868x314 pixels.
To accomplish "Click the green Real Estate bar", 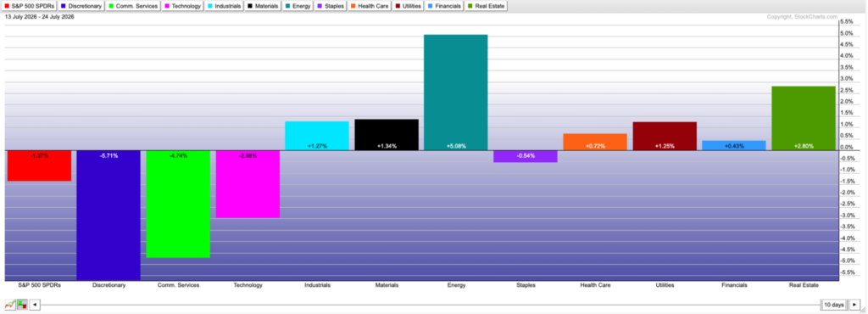I will tap(804, 119).
